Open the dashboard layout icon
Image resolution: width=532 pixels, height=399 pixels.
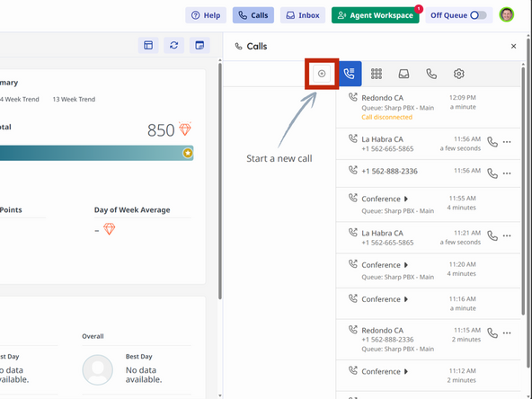pos(148,45)
